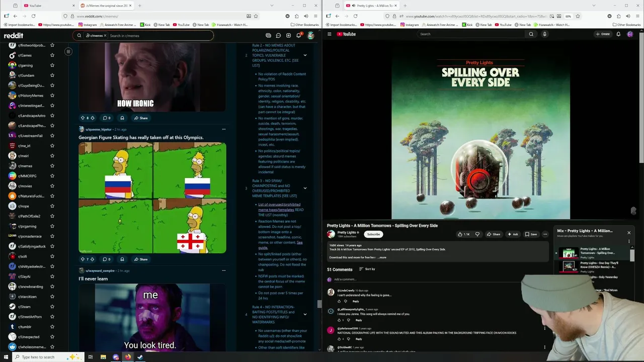
Task: Open list of overused meme templates link
Action: point(279,207)
